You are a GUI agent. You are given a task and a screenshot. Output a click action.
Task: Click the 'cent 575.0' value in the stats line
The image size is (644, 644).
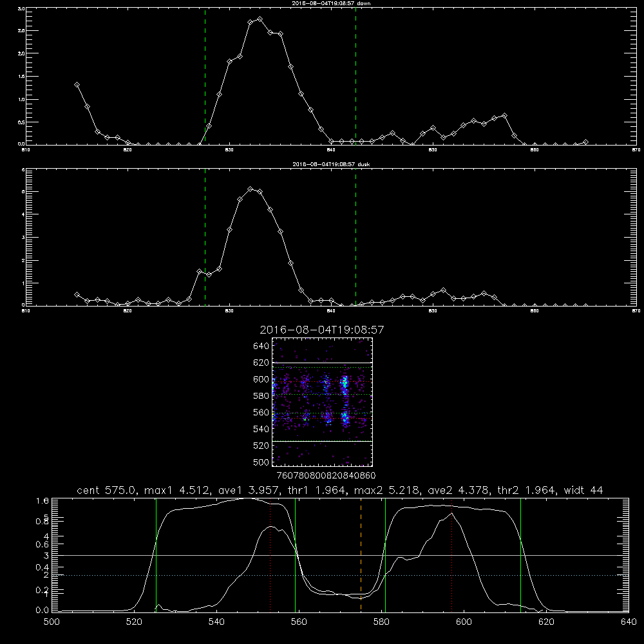[x=108, y=490]
